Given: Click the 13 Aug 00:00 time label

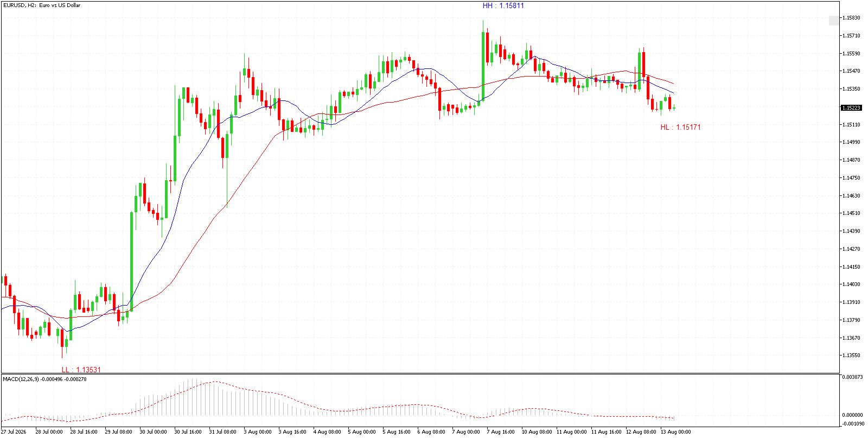Looking at the screenshot, I should click(675, 432).
